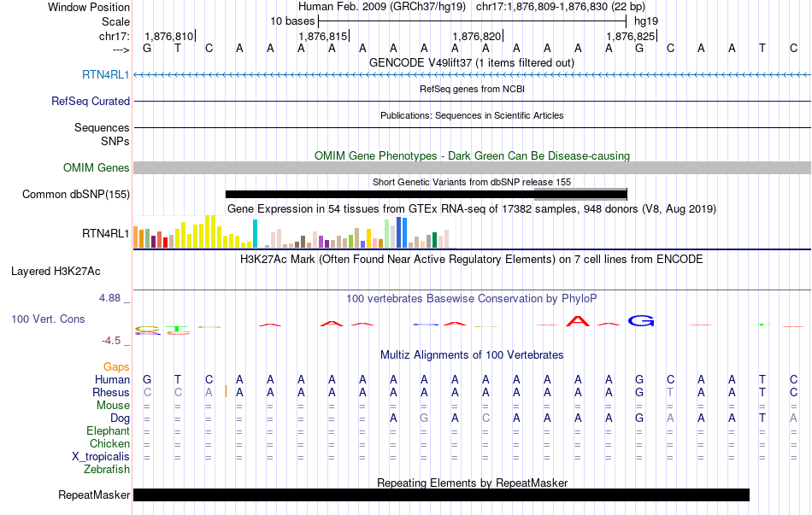Click the tall cyan GTEx expression bar

click(255, 234)
